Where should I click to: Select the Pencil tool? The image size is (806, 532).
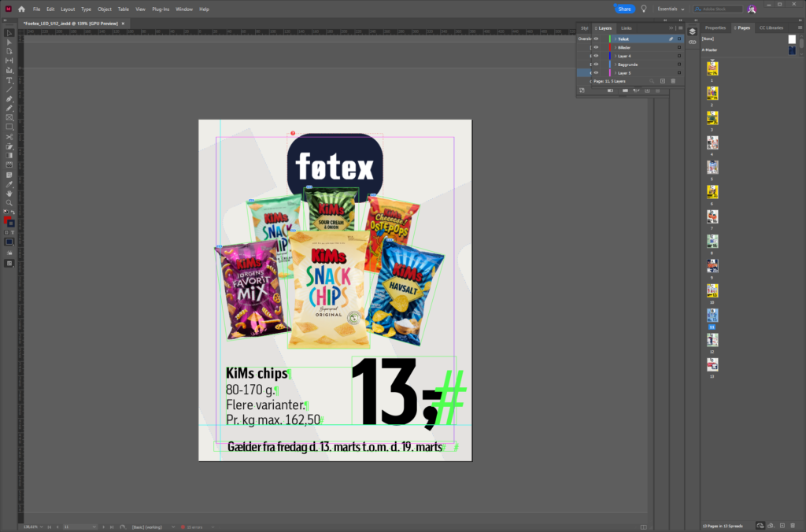[x=9, y=108]
